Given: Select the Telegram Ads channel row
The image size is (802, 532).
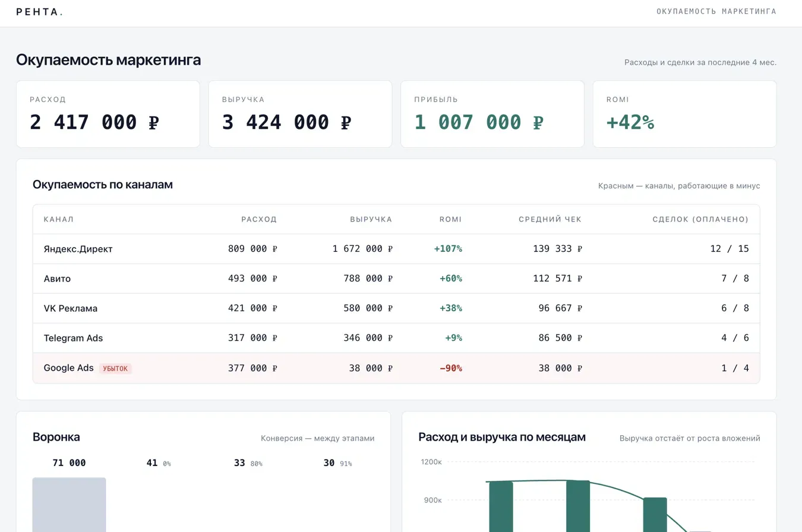Looking at the screenshot, I should click(396, 338).
